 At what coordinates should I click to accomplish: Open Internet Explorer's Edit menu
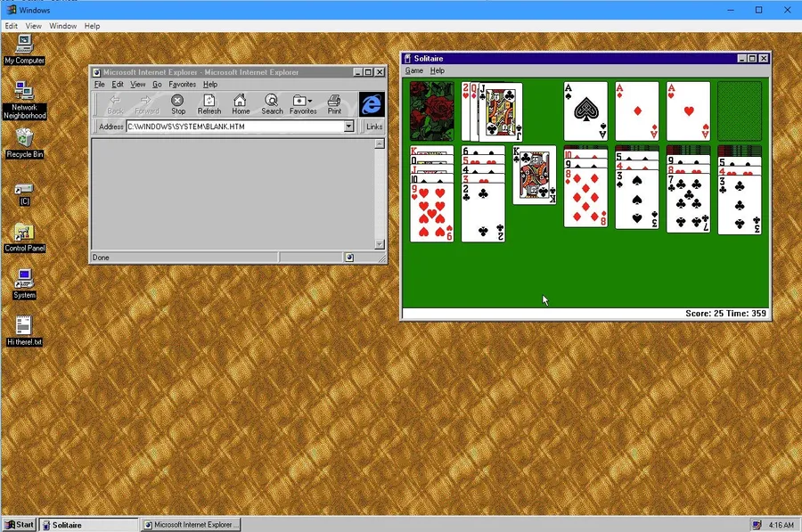(118, 85)
